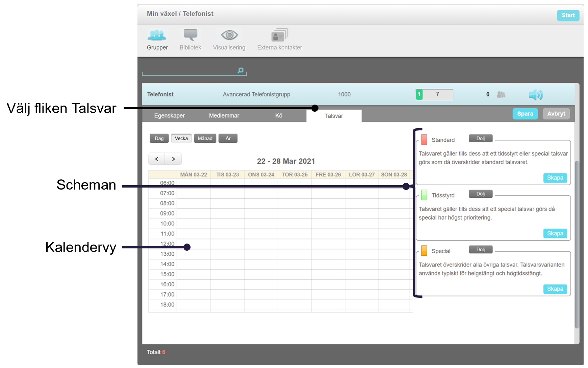This screenshot has width=588, height=368.
Task: Hide the Standard schedule with Dölj
Action: tap(481, 138)
